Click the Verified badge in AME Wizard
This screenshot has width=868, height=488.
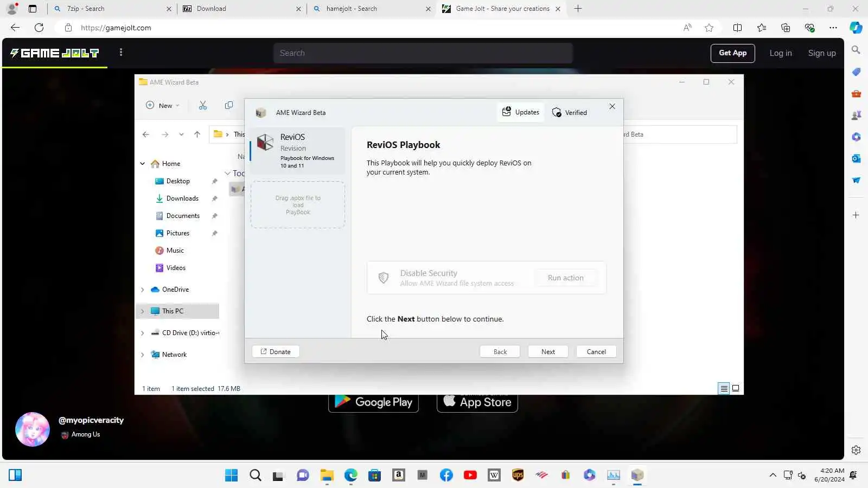click(569, 112)
